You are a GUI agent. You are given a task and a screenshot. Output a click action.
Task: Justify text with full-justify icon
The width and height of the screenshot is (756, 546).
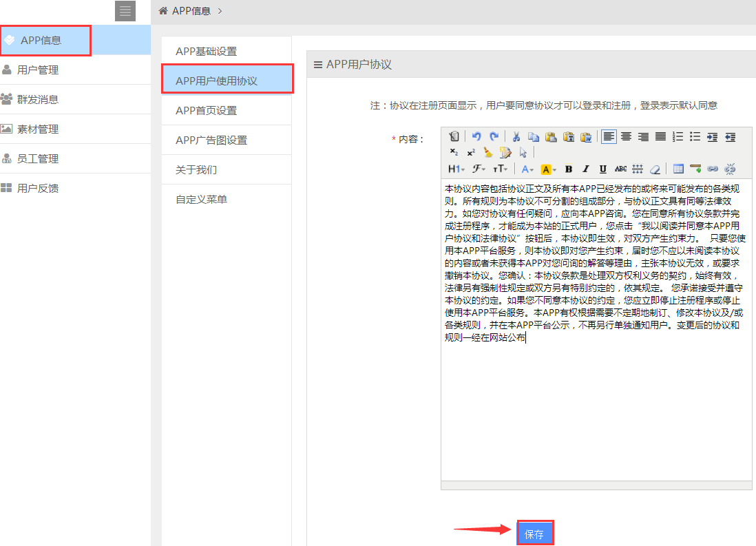pos(660,137)
